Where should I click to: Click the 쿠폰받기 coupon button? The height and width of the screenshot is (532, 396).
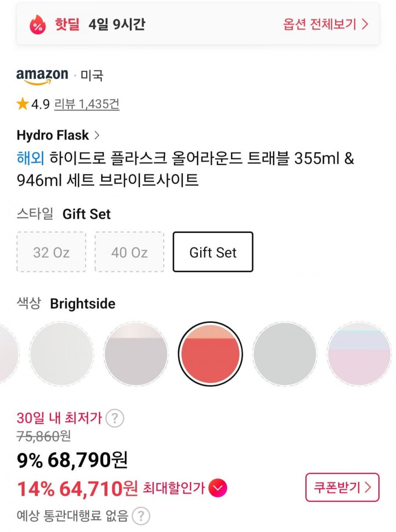[x=342, y=488]
